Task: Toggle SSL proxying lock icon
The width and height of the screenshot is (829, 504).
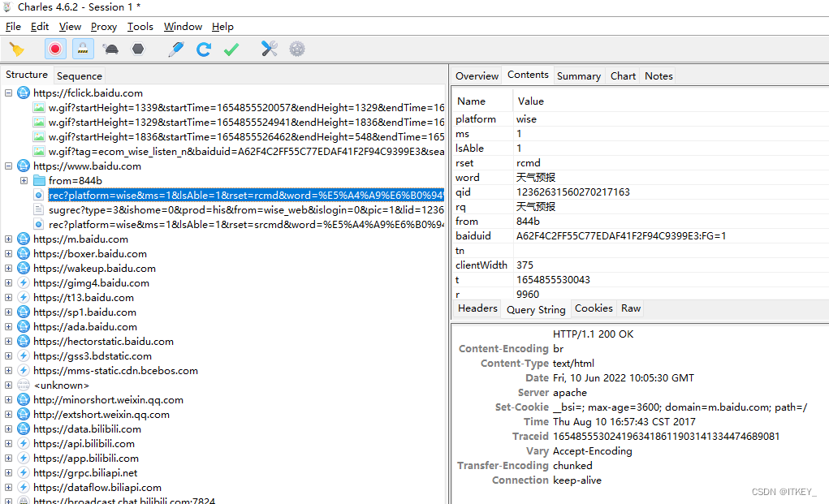Action: (x=83, y=50)
